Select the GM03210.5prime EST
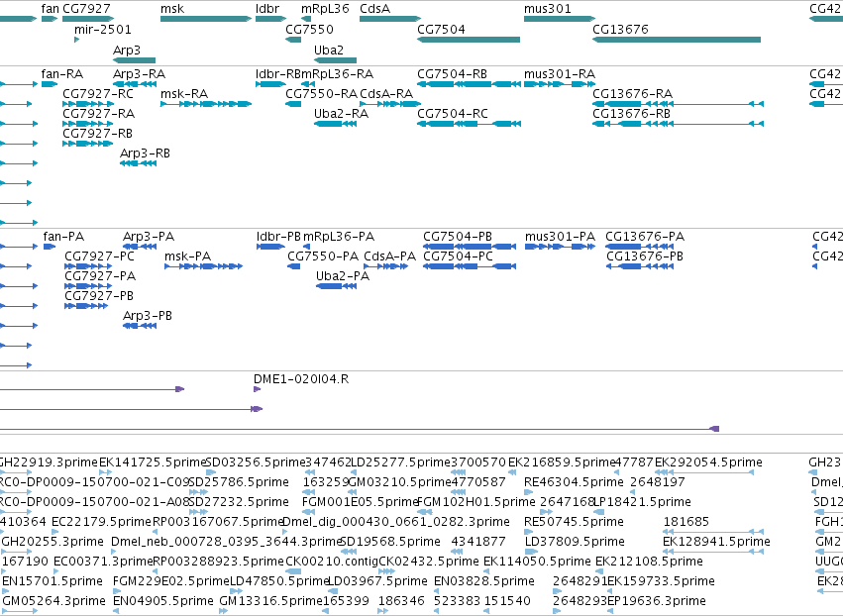Screen dimensions: 843x616 354,492
